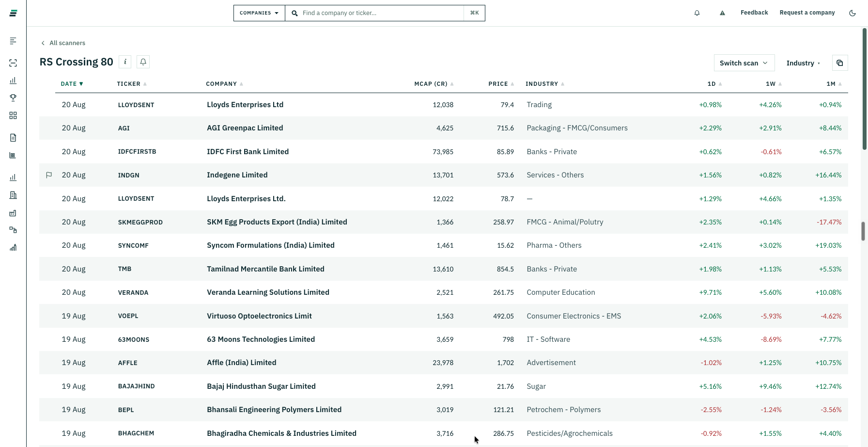Click the back chevron before All scanners
The height and width of the screenshot is (447, 868).
[x=43, y=43]
